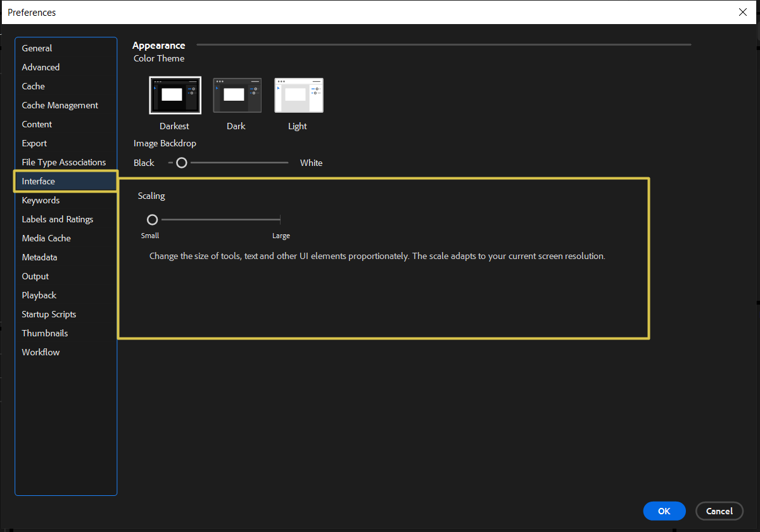Select the Darkest color theme thumbnail

175,95
